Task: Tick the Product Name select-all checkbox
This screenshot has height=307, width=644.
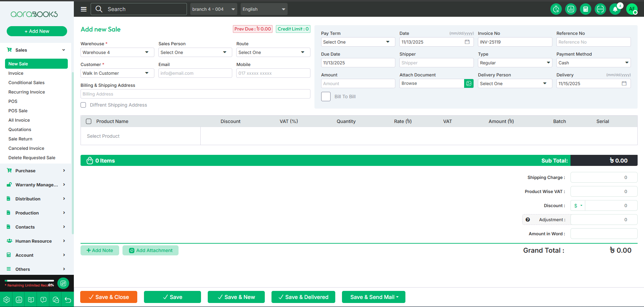Action: click(x=89, y=121)
